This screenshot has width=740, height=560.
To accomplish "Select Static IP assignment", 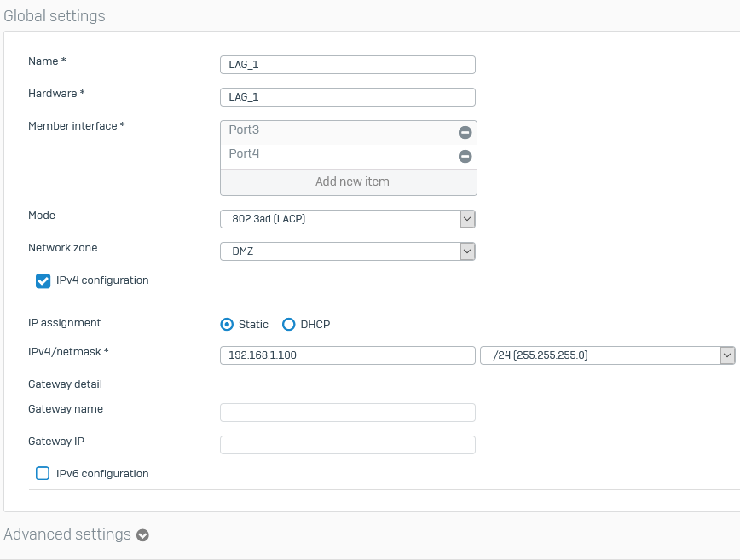I will click(227, 324).
